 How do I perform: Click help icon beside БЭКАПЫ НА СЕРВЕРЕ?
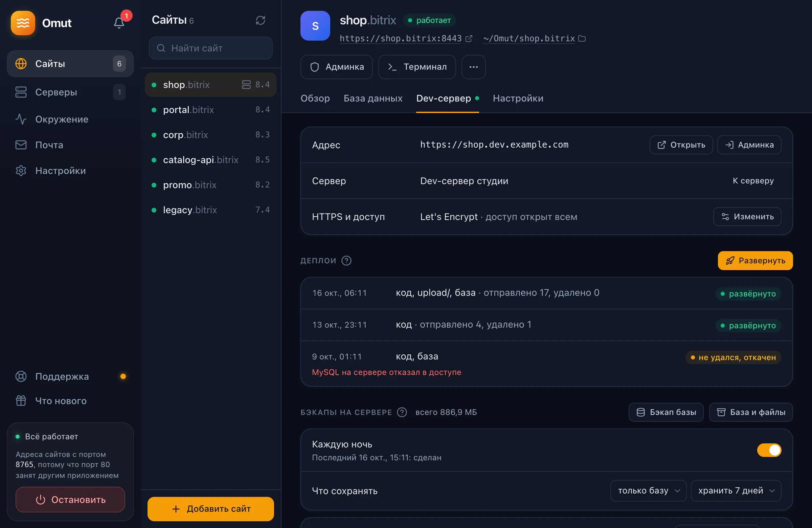click(402, 412)
